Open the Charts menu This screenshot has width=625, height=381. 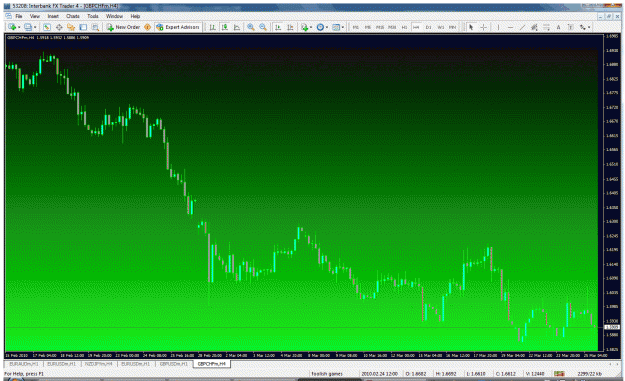click(73, 16)
